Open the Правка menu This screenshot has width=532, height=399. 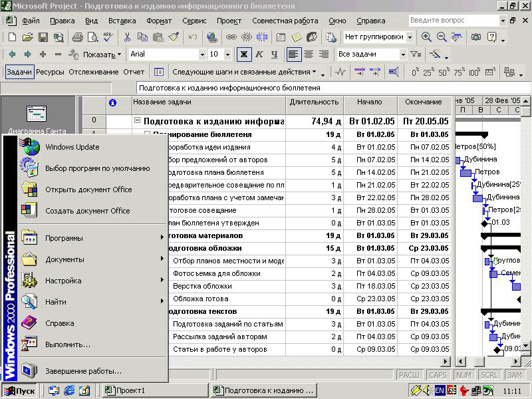point(63,21)
